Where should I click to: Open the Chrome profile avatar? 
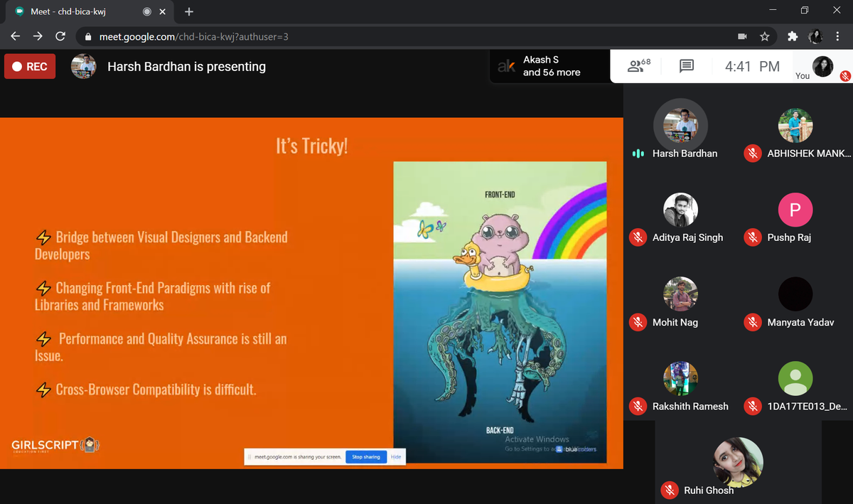click(x=815, y=36)
